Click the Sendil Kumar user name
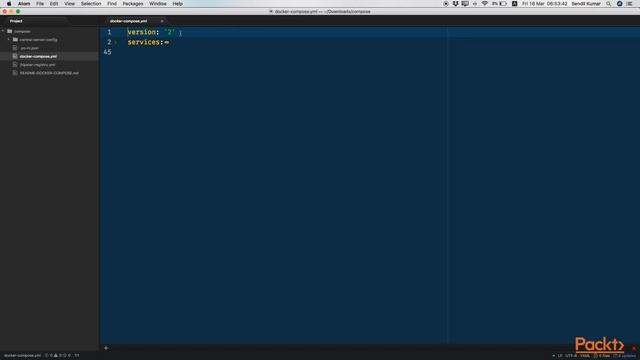The width and height of the screenshot is (640, 360). 586,4
